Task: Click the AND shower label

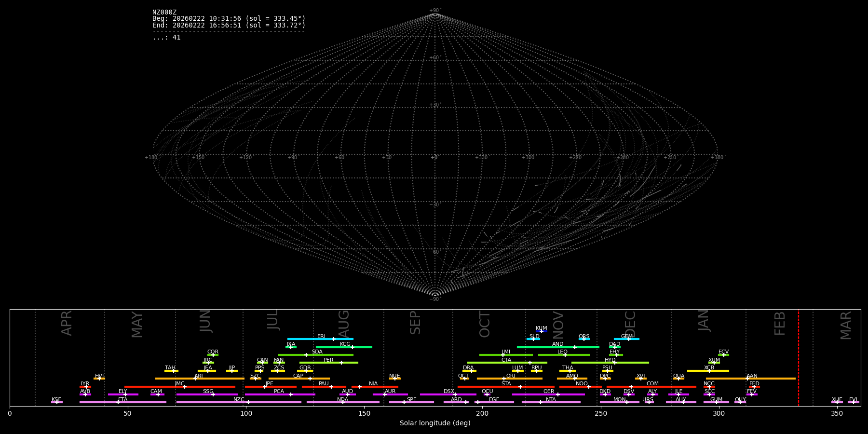Action: click(558, 344)
